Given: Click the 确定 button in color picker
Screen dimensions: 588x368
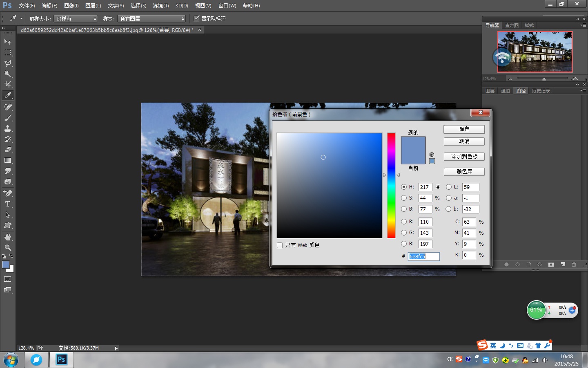Looking at the screenshot, I should pos(464,129).
